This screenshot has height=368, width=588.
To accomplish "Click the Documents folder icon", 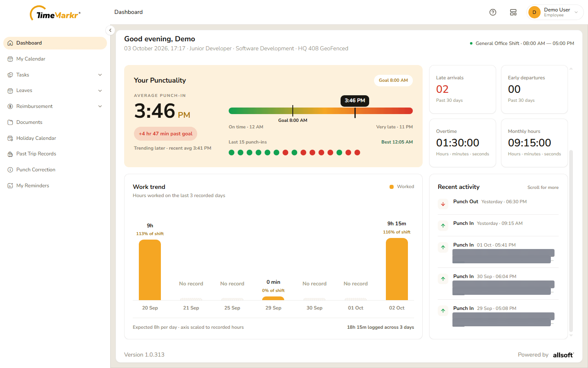I will click(10, 122).
